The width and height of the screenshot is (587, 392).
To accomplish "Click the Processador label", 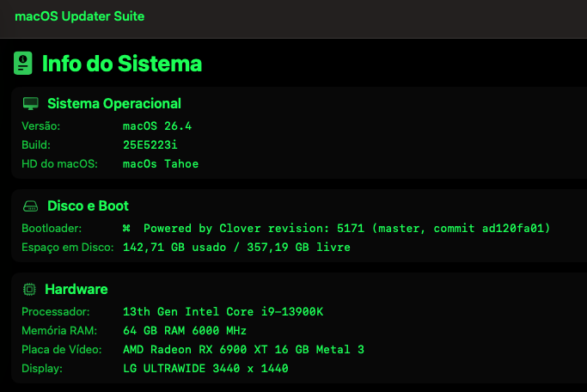I will click(56, 311).
